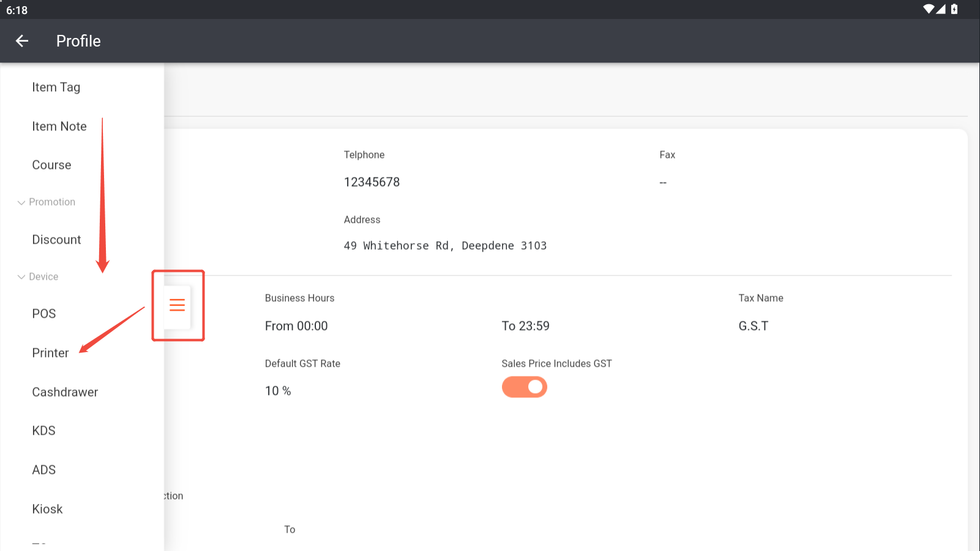This screenshot has height=551, width=980.
Task: Click the orange hamburger menu icon
Action: (x=177, y=305)
